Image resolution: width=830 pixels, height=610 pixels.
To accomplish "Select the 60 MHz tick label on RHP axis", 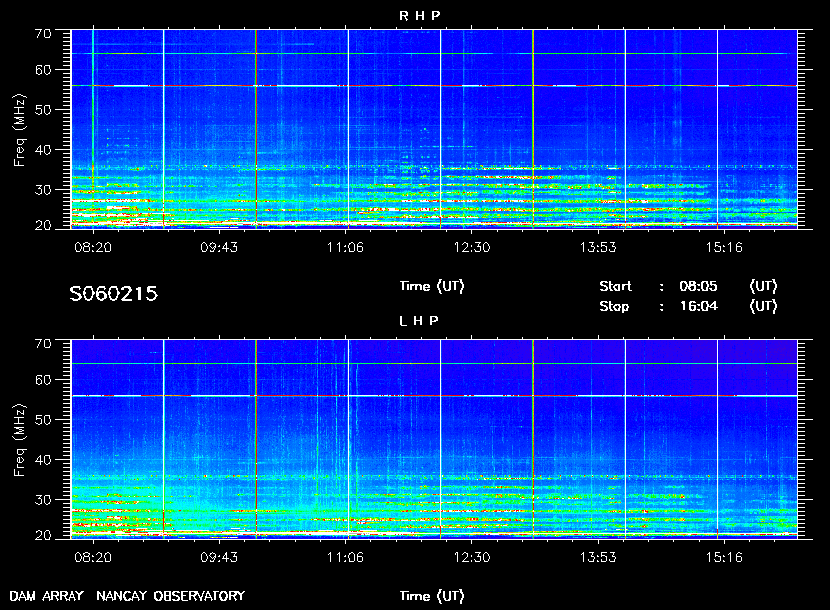I will pos(43,70).
